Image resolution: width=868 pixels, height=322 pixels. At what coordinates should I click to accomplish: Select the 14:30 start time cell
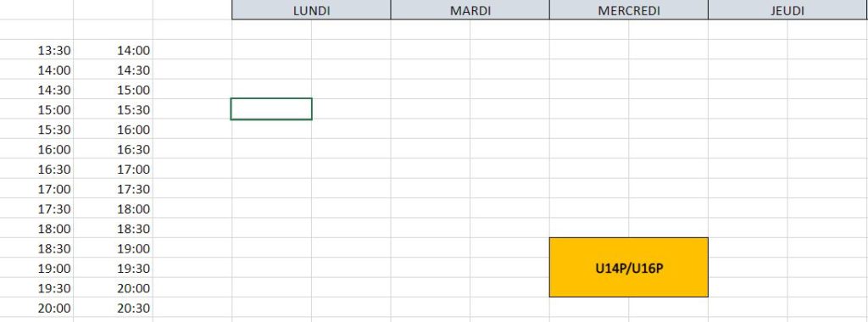point(36,90)
